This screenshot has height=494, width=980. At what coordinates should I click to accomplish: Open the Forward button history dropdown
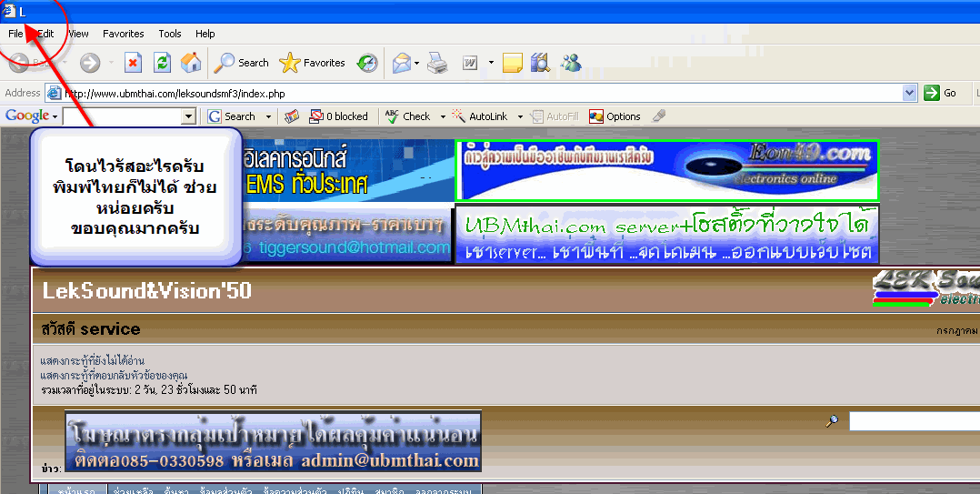pos(111,63)
